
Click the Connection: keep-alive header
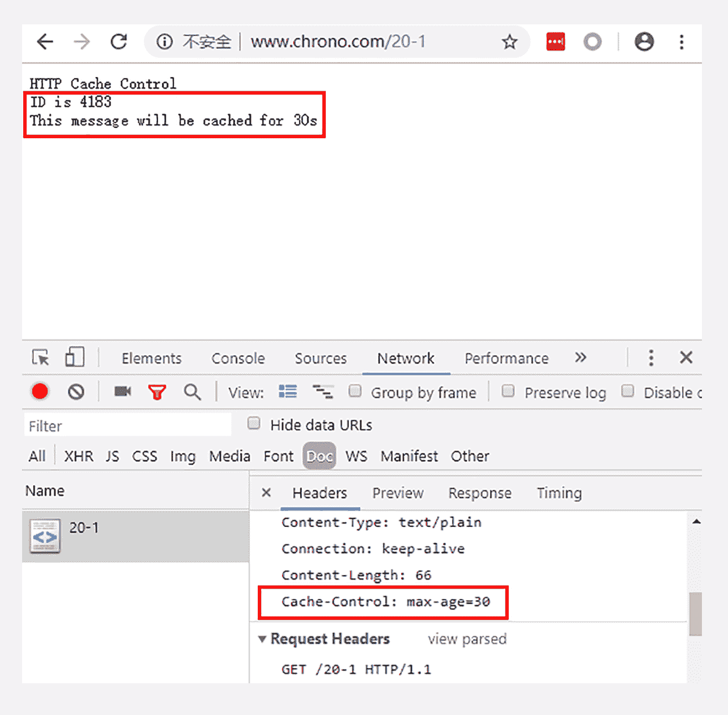(373, 548)
